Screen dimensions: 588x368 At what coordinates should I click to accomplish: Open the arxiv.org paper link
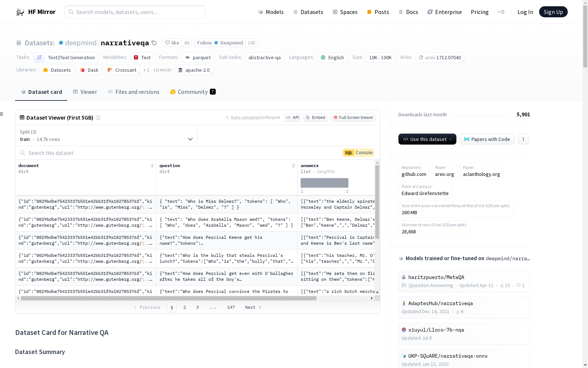444,171
